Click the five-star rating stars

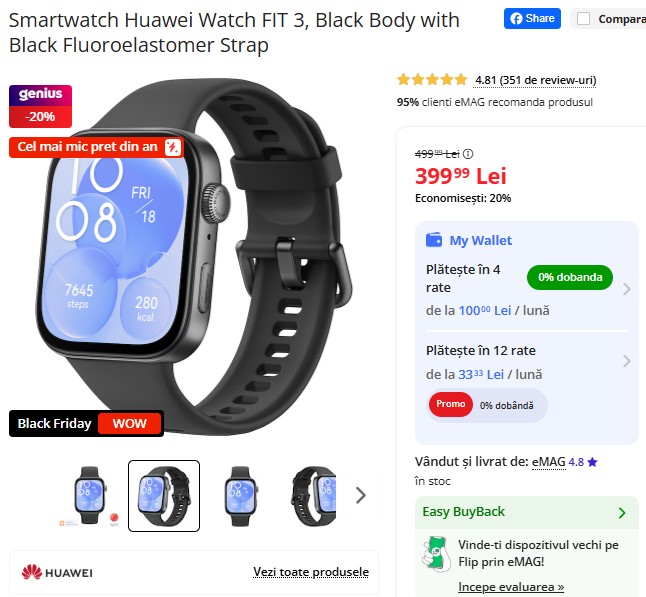(432, 79)
